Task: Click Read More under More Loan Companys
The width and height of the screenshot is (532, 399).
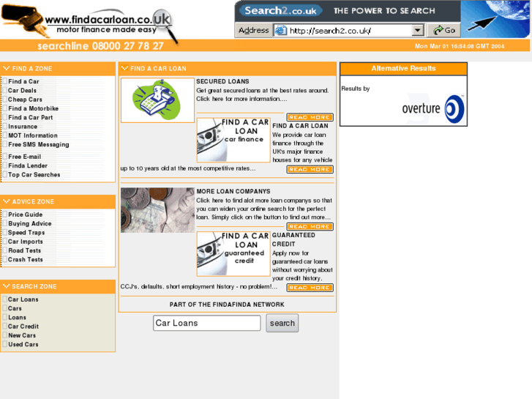Action: tap(310, 226)
